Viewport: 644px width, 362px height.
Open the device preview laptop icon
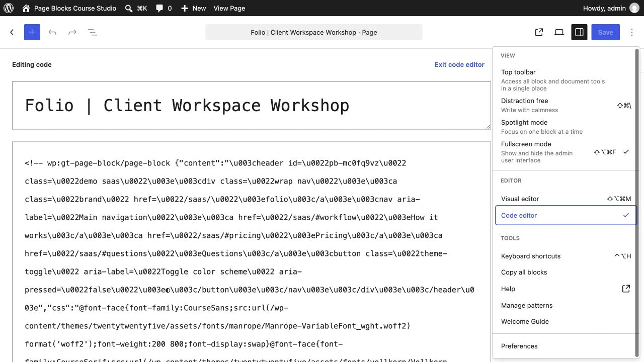click(559, 32)
